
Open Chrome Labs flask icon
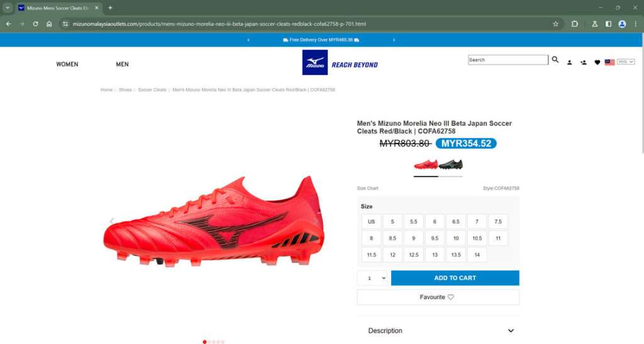pyautogui.click(x=595, y=24)
